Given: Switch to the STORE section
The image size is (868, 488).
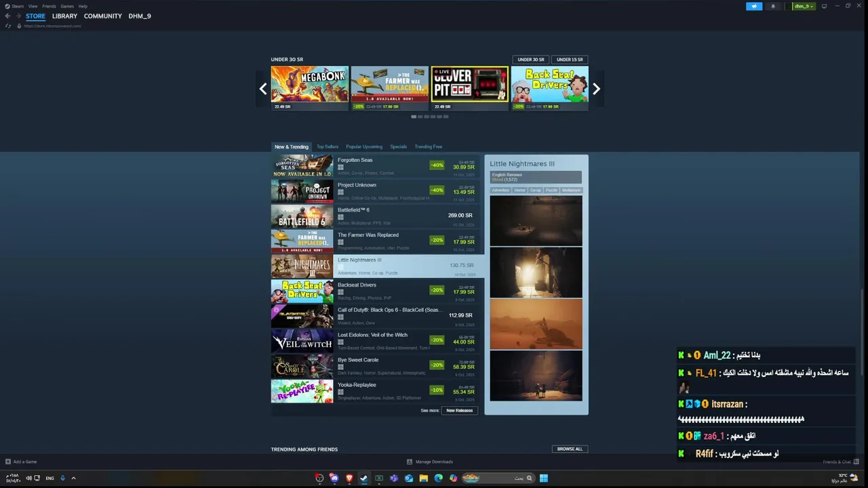Looking at the screenshot, I should 35,16.
